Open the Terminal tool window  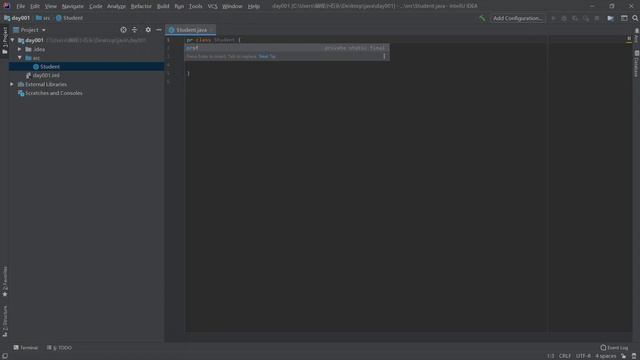pyautogui.click(x=26, y=348)
